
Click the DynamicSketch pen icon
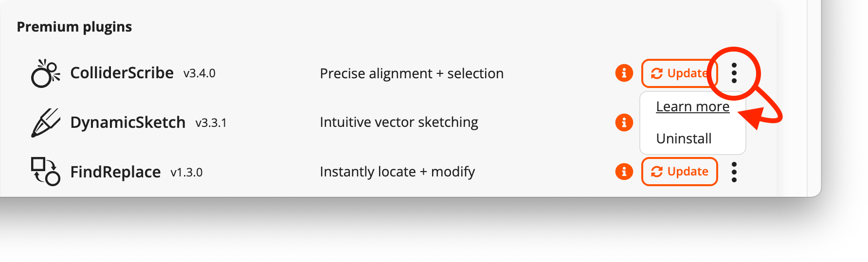[x=45, y=122]
